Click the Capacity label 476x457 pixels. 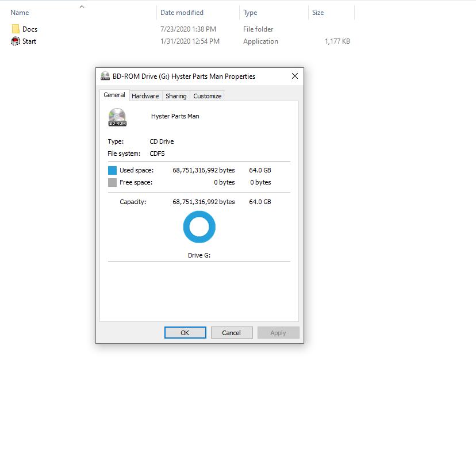point(133,202)
